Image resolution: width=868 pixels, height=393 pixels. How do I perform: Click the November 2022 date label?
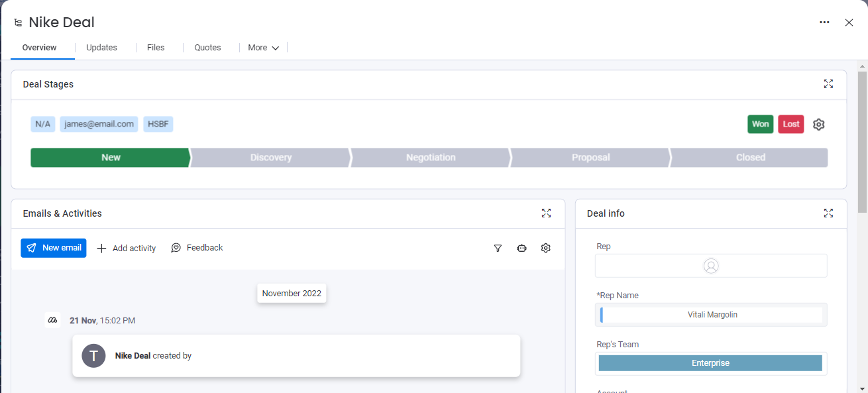[x=292, y=294]
